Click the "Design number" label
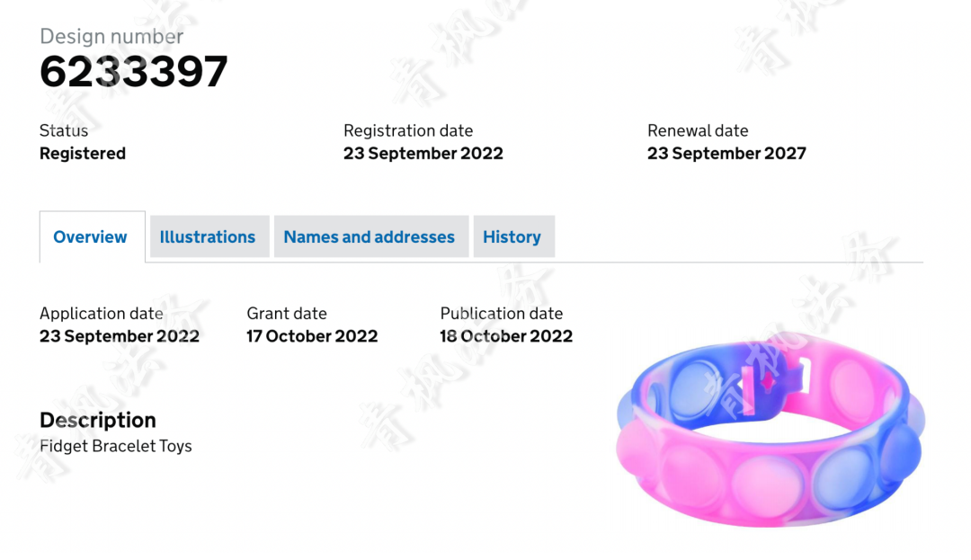The width and height of the screenshot is (971, 560). point(111,37)
